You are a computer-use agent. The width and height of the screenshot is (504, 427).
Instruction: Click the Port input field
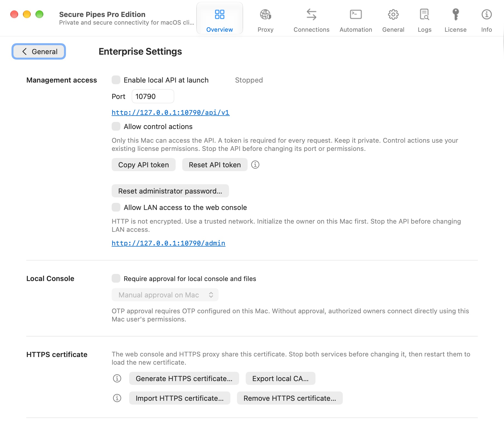(x=153, y=96)
